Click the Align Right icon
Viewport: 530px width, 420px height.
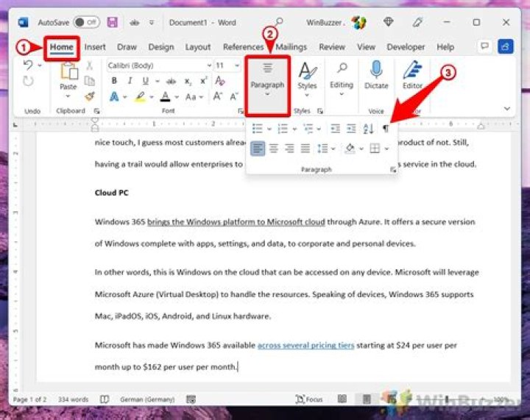(289, 149)
